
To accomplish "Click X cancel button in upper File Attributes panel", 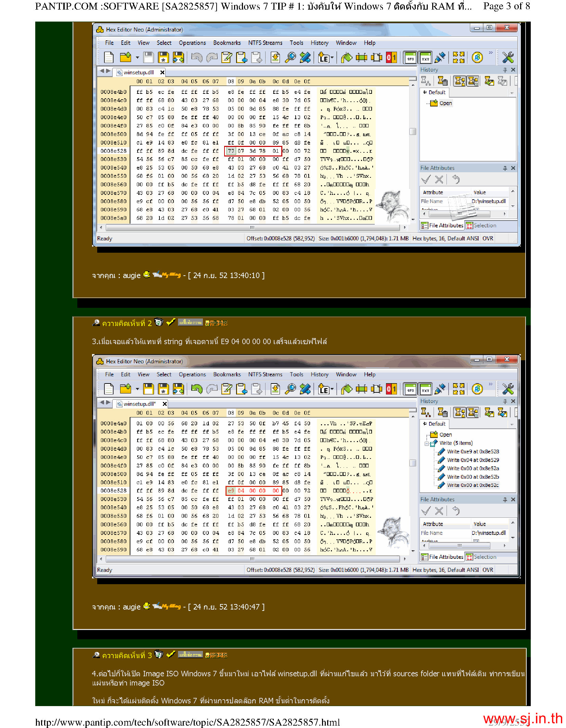I will (x=439, y=179).
